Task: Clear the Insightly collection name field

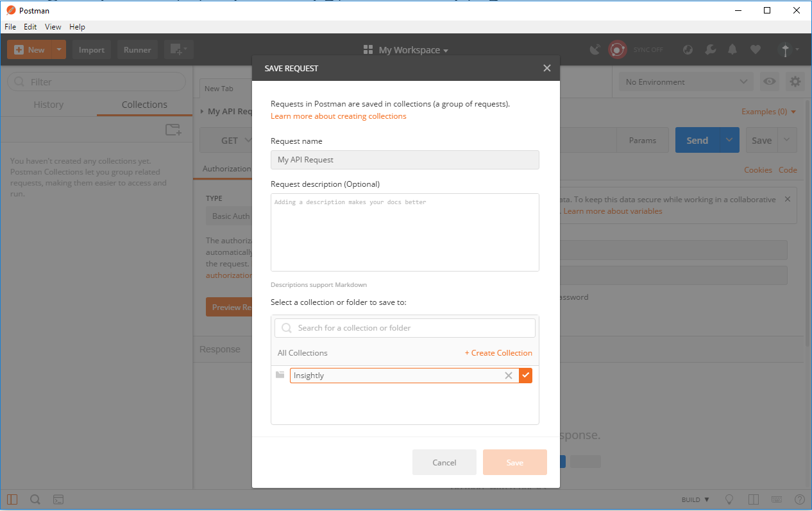Action: pyautogui.click(x=509, y=376)
